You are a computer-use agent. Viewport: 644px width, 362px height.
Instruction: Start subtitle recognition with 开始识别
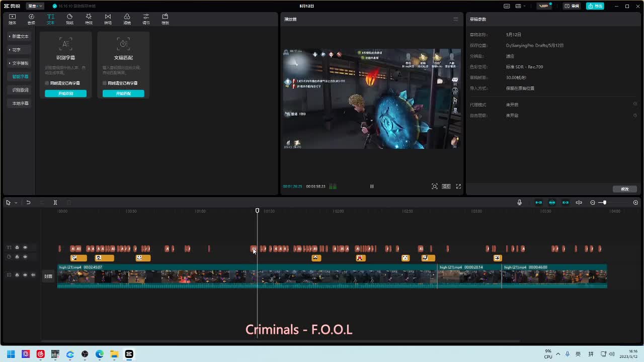click(x=65, y=94)
